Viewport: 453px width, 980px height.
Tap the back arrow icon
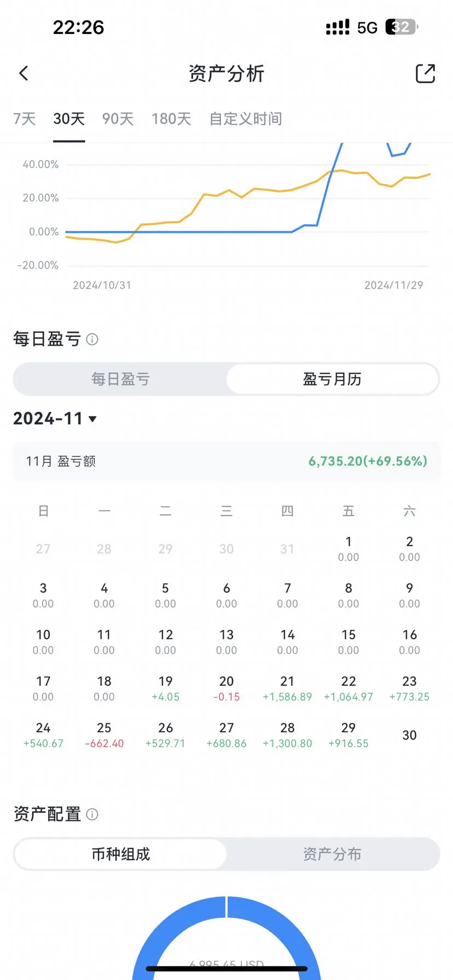pos(24,73)
